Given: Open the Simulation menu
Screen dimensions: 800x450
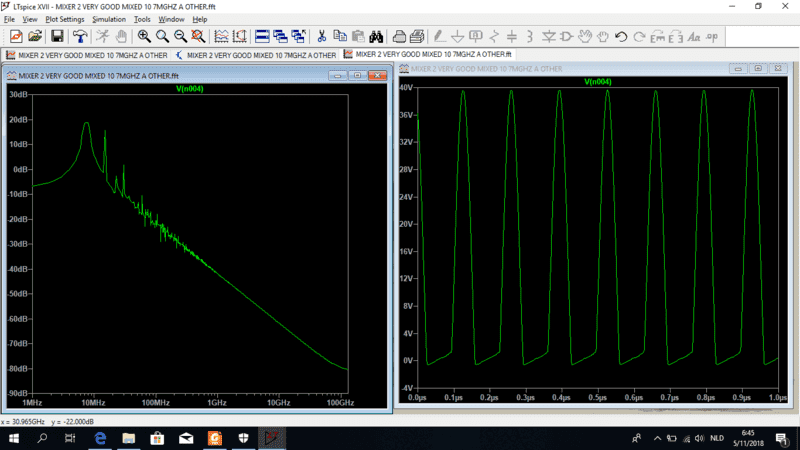Looking at the screenshot, I should point(109,19).
